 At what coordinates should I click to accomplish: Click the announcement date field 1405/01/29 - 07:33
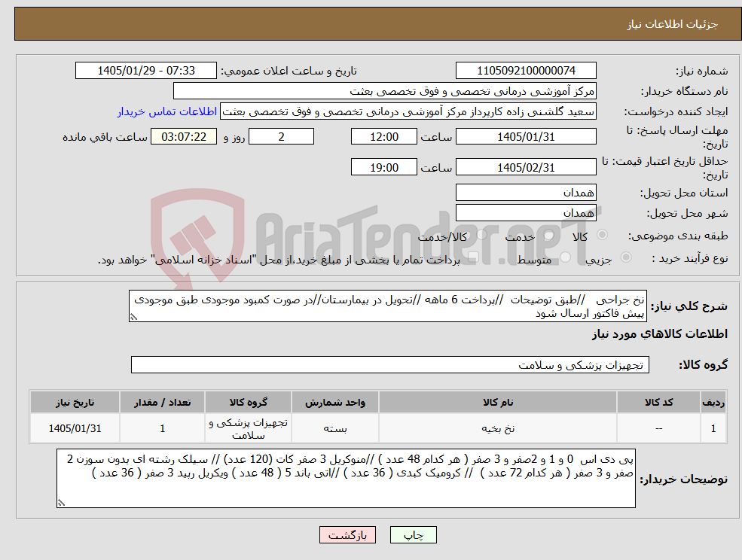[145, 71]
